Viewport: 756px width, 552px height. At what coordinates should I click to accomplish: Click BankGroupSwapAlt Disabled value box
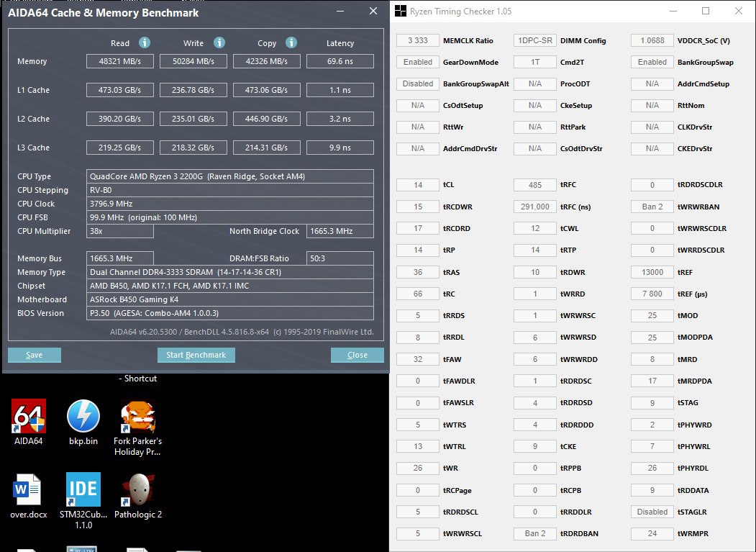(417, 83)
